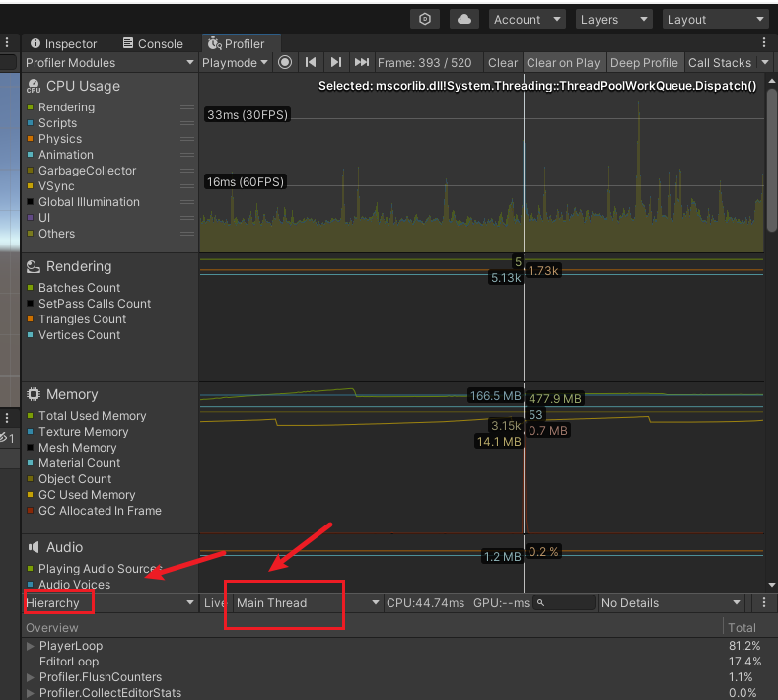The image size is (778, 700).
Task: Open the Profiler Modules dropdown
Action: [109, 62]
